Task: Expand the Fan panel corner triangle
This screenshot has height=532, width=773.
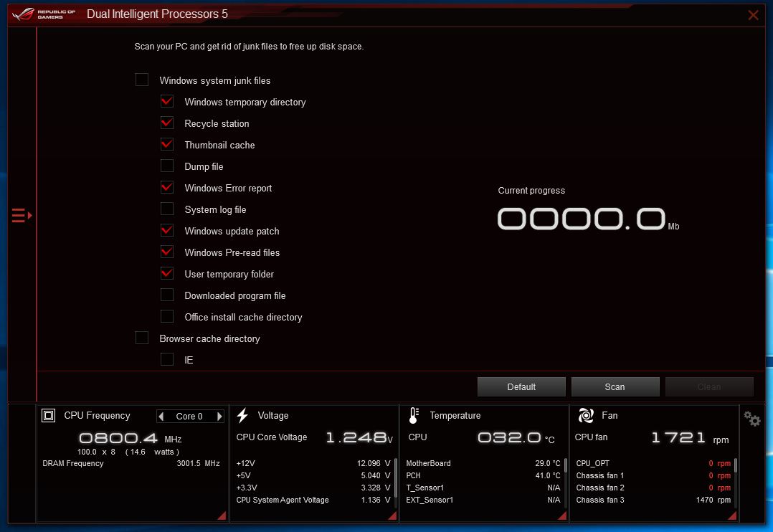Action: pos(733,516)
